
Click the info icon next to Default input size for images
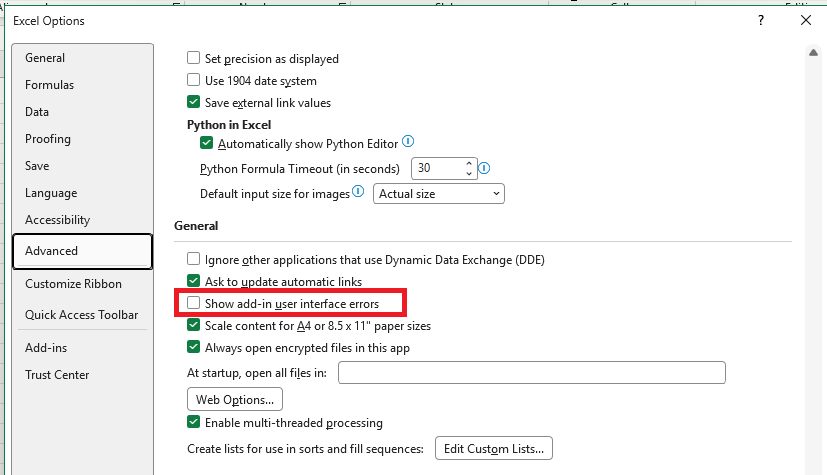(358, 191)
